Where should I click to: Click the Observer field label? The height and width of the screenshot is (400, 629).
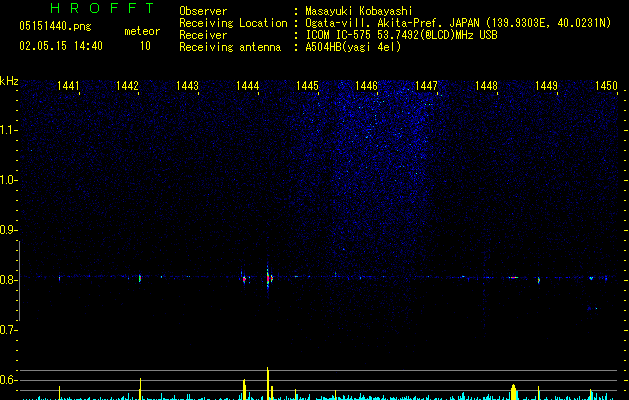203,11
